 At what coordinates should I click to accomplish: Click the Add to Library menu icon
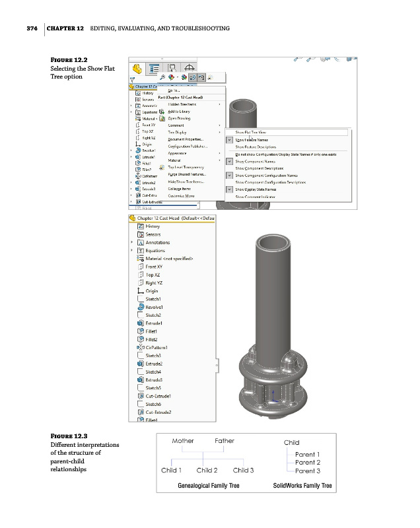click(162, 112)
